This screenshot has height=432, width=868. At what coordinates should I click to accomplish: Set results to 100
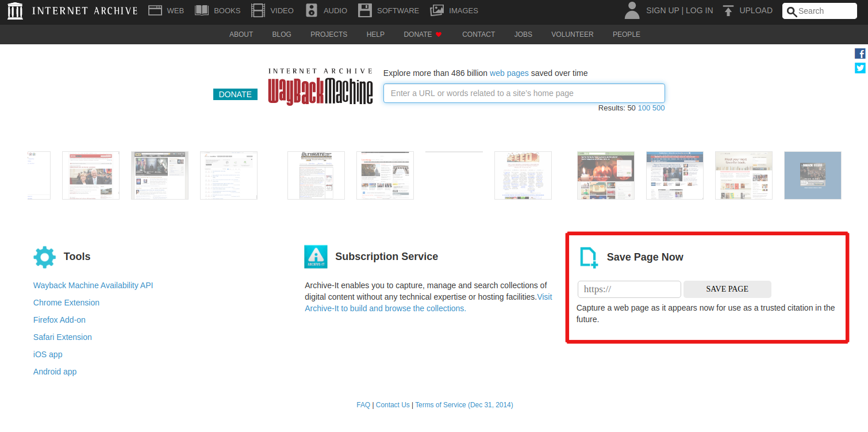644,108
